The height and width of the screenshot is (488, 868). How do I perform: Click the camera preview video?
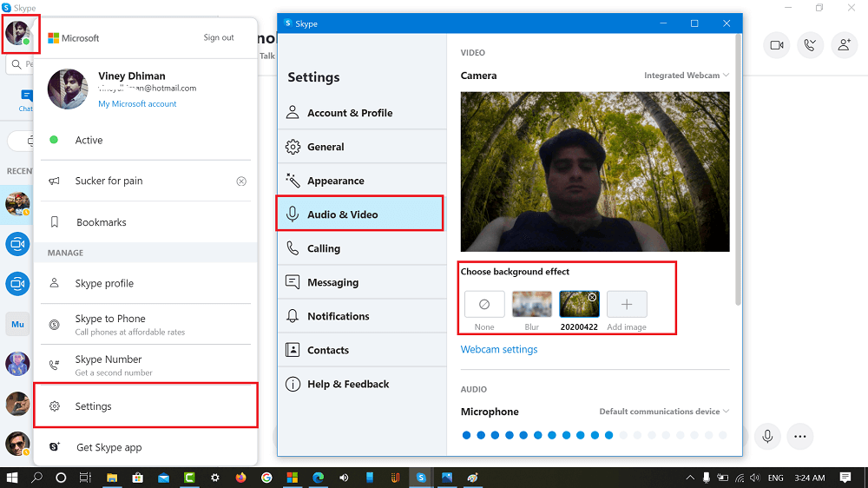(x=595, y=172)
